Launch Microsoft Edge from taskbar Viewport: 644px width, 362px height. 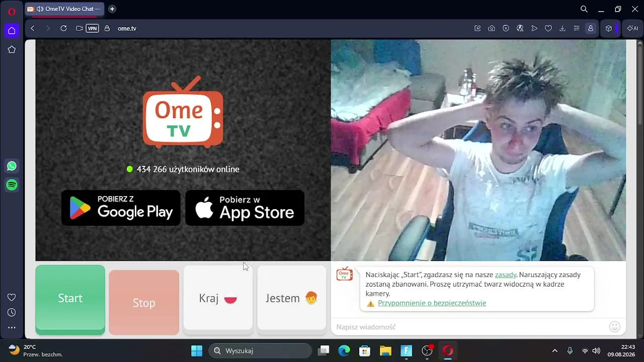344,350
